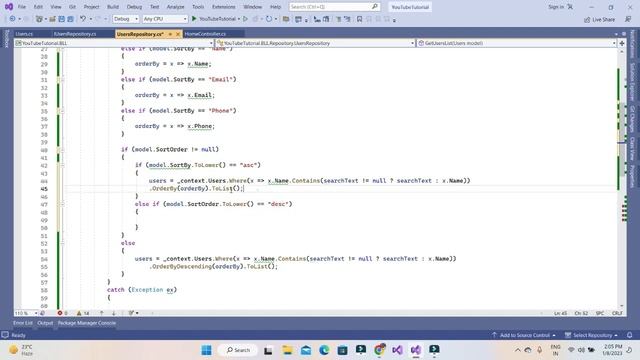Viewport: 640px width, 360px height.
Task: Collapse the code block at line 42
Action: (x=62, y=165)
